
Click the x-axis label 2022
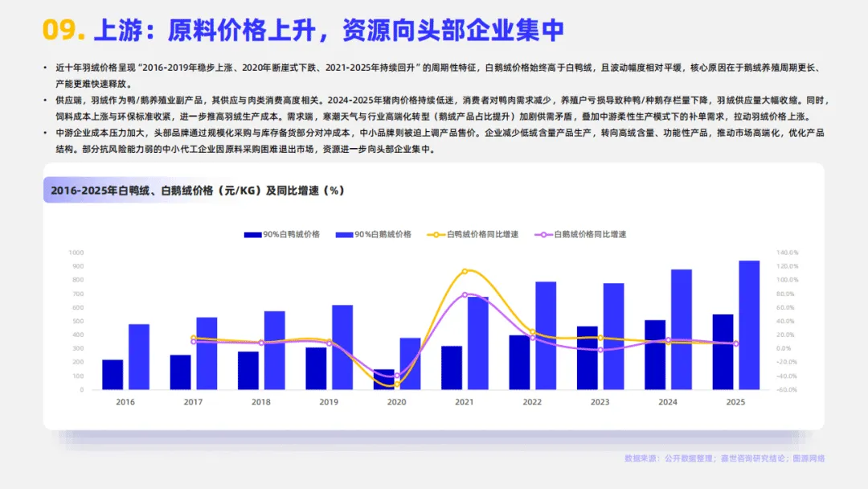[532, 402]
